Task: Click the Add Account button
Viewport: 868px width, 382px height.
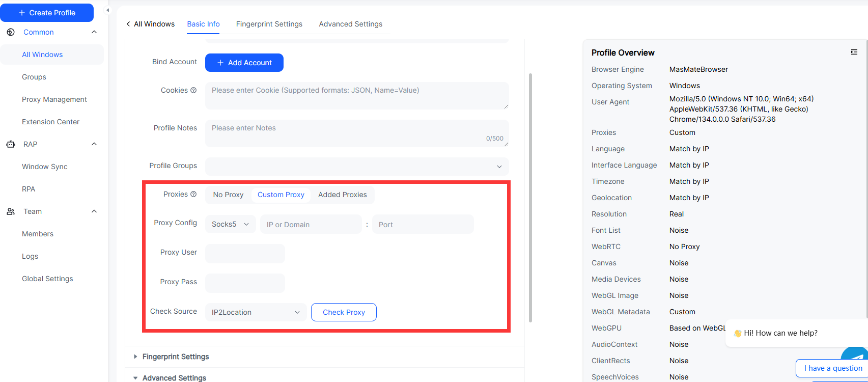Action: point(244,63)
